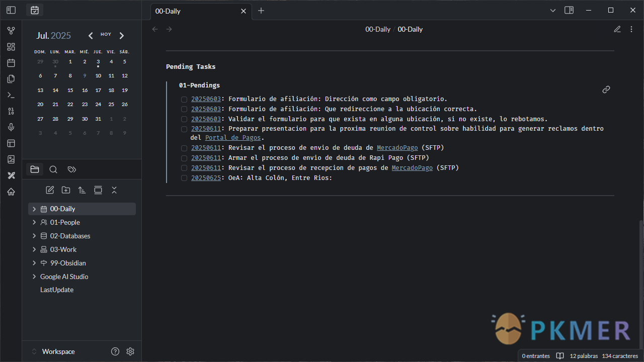The image size is (644, 362).
Task: Click the table layout ribbon icon
Action: coord(11,143)
